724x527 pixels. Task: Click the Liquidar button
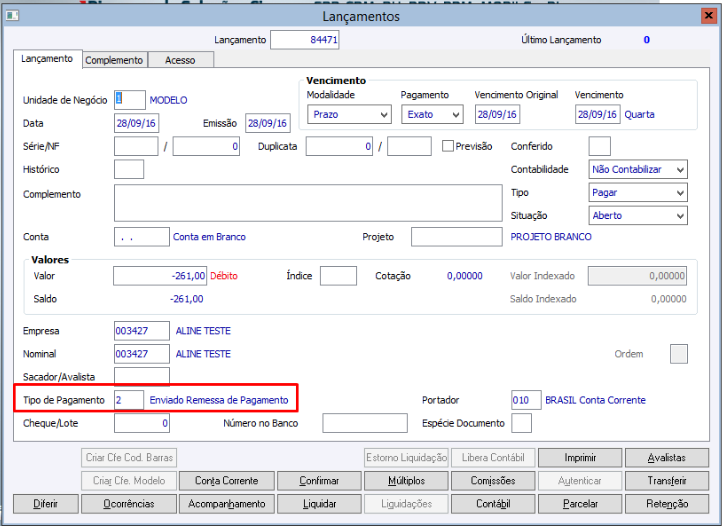[x=319, y=504]
